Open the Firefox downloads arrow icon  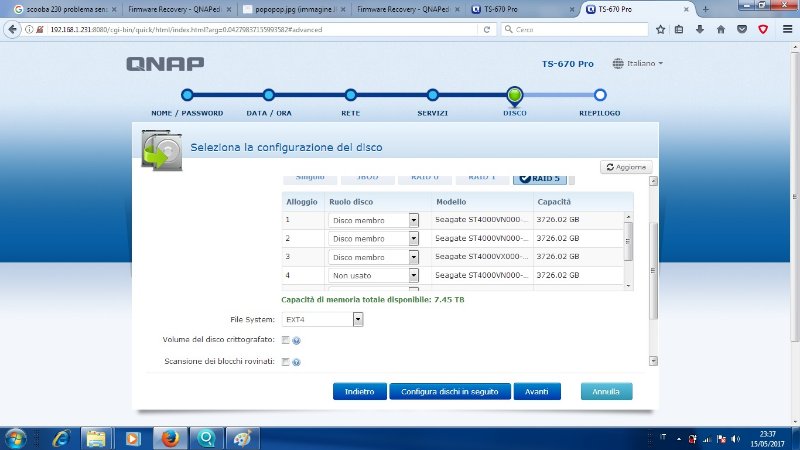click(698, 29)
